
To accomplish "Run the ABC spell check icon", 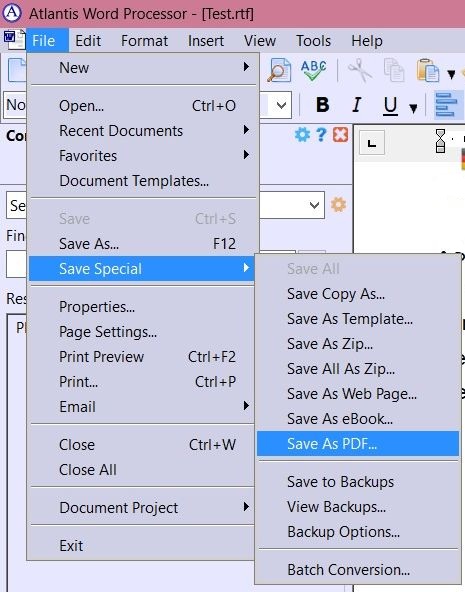I will point(314,70).
